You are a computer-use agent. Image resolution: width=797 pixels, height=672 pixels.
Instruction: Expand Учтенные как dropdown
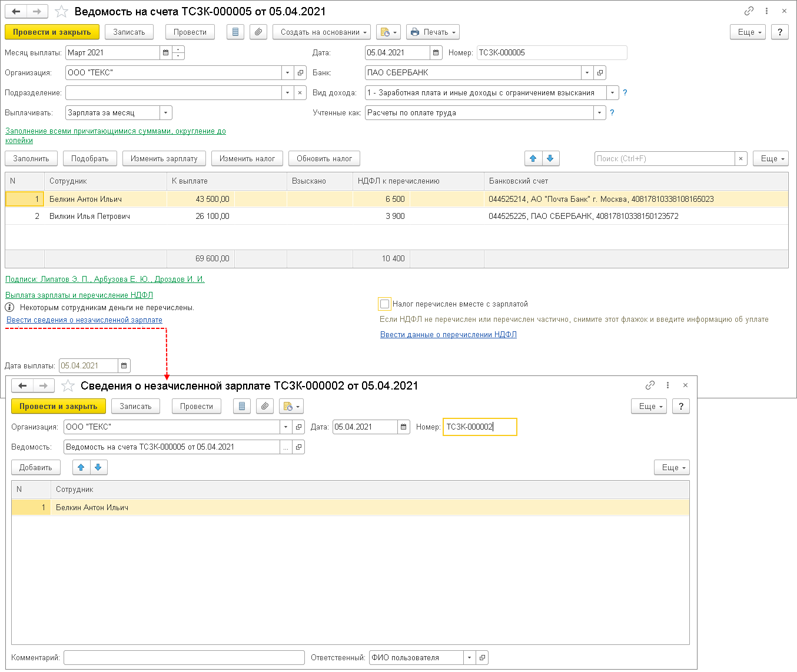click(x=600, y=112)
